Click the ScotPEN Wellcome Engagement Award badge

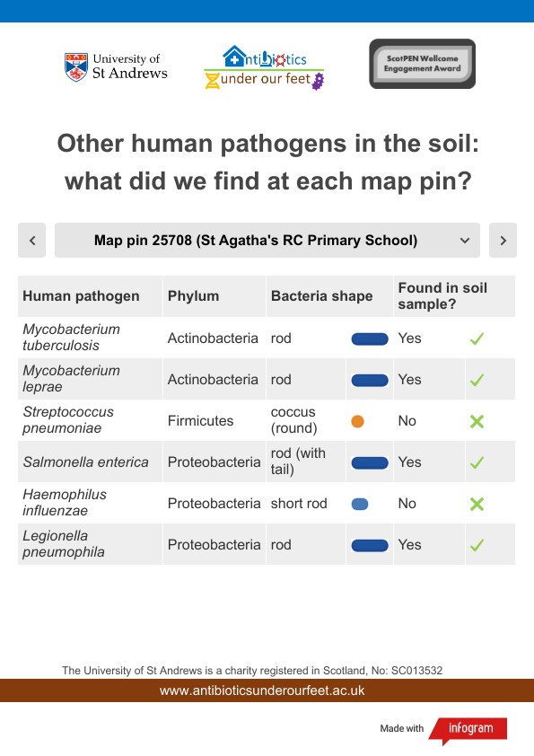pyautogui.click(x=422, y=64)
